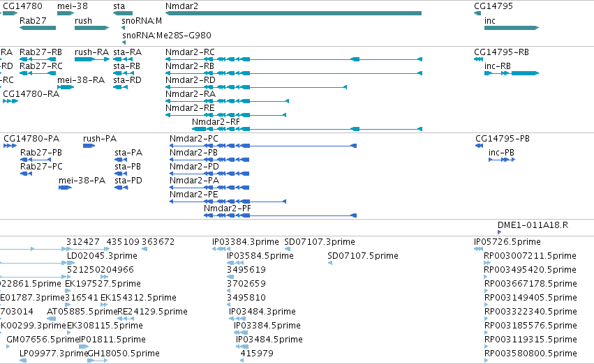Click the CG14795 gene label
Screen dimensions: 594x364
493,6
